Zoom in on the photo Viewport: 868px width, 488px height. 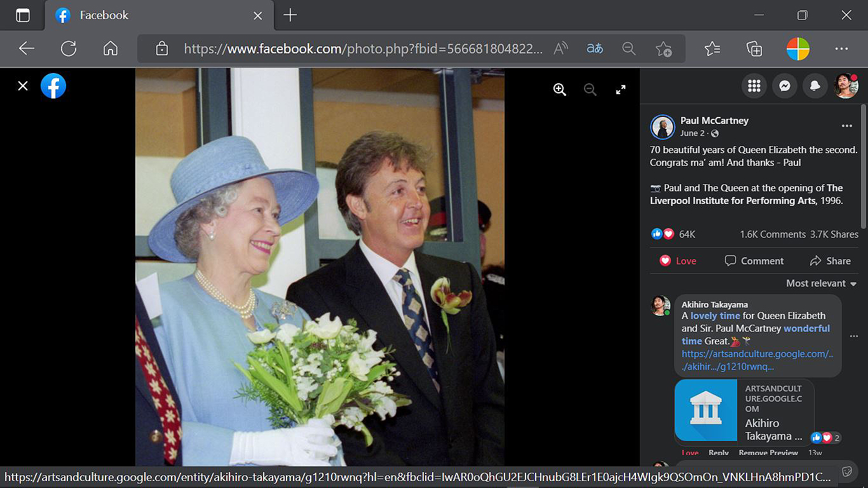559,90
